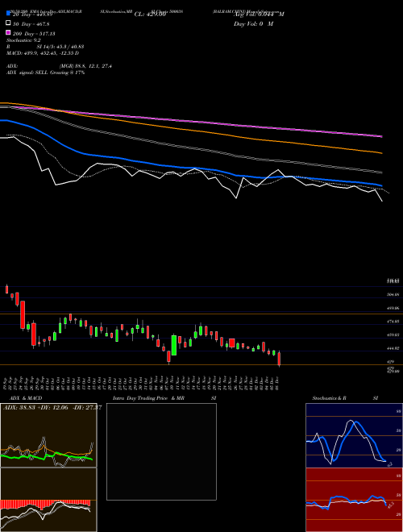Click the 504.98 price axis label
The width and height of the screenshot is (403, 532).
pyautogui.click(x=393, y=295)
